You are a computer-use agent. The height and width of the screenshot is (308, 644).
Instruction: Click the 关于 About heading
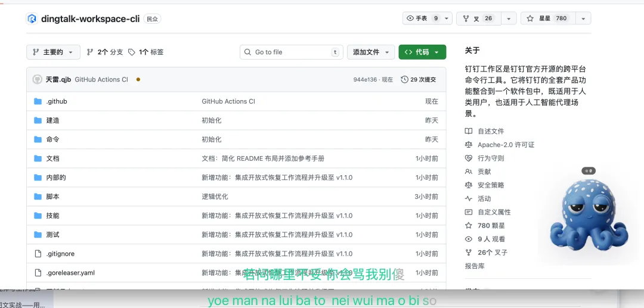(472, 51)
